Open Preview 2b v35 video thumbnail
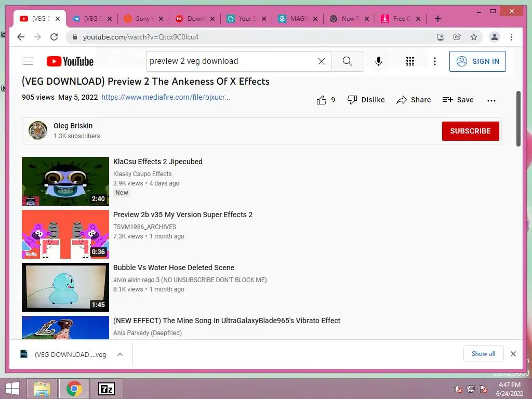Viewport: 532px width, 399px height. click(x=65, y=234)
